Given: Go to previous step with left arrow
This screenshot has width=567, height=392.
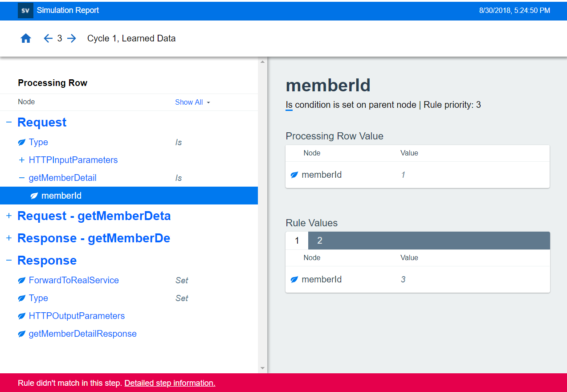Looking at the screenshot, I should coord(48,39).
